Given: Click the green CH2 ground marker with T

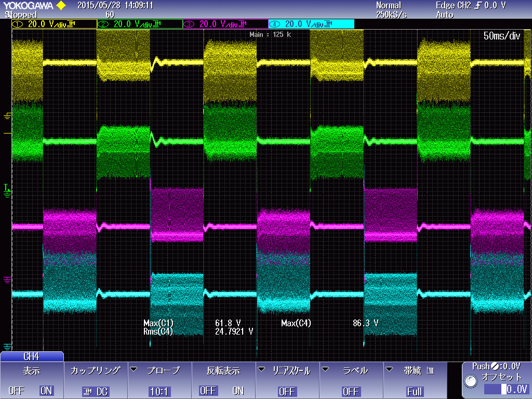Looking at the screenshot, I should [x=7, y=191].
